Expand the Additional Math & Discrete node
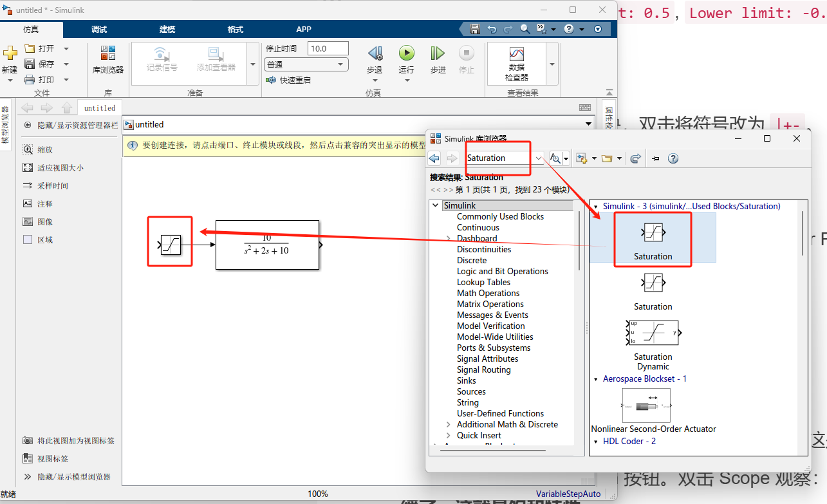Image resolution: width=827 pixels, height=504 pixels. 449,424
